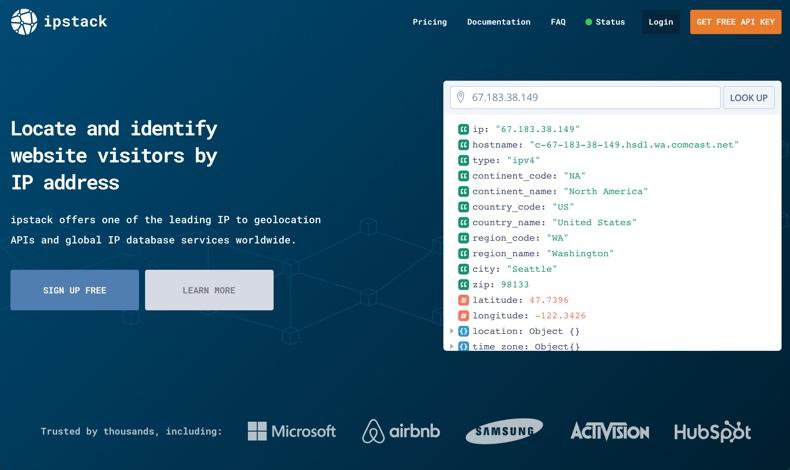Click the latitude value 47.7396
790x470 pixels.
(x=549, y=300)
